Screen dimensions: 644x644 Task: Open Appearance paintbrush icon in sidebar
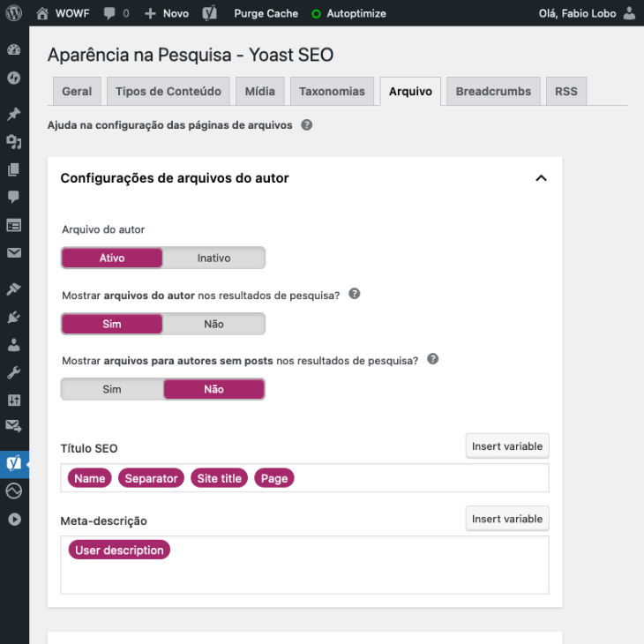14,289
